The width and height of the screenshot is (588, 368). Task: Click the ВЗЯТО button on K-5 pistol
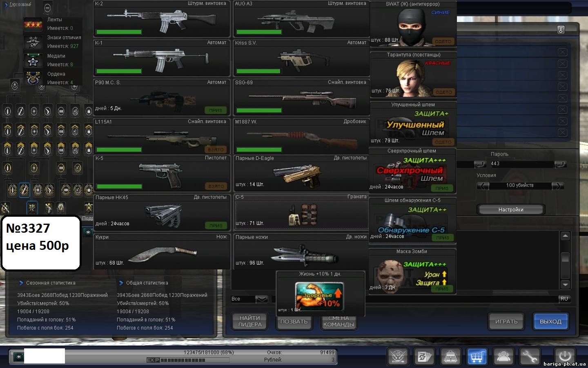click(216, 186)
